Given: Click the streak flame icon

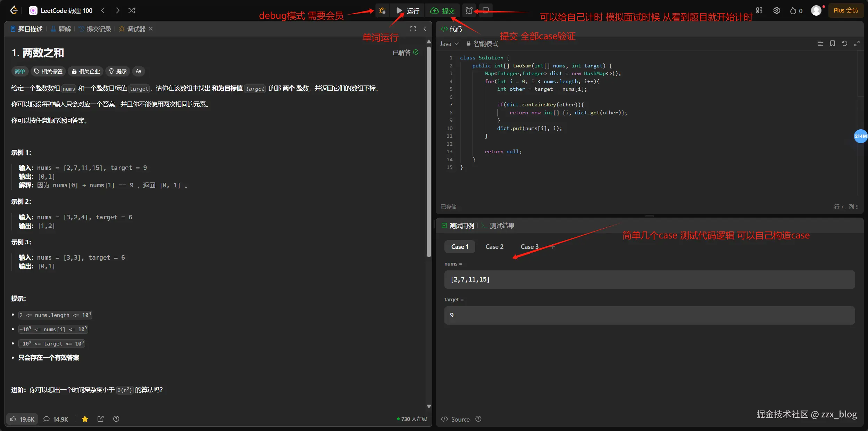Looking at the screenshot, I should pyautogui.click(x=793, y=11).
